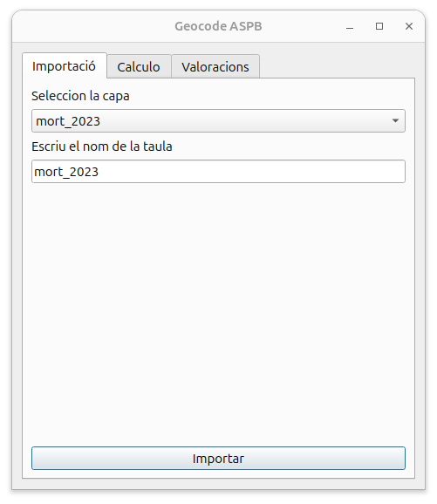The image size is (437, 504).
Task: Select the Importació tab
Action: coord(65,66)
